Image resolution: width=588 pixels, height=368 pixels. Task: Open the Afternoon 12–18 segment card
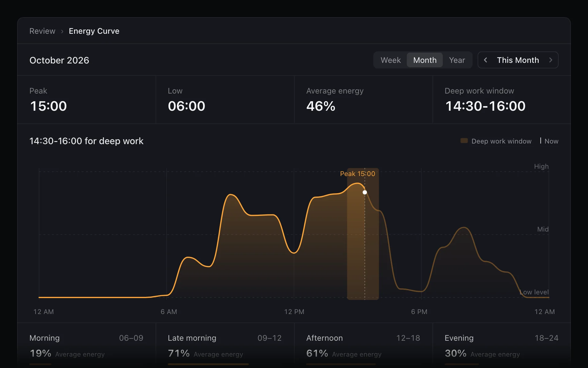(364, 345)
